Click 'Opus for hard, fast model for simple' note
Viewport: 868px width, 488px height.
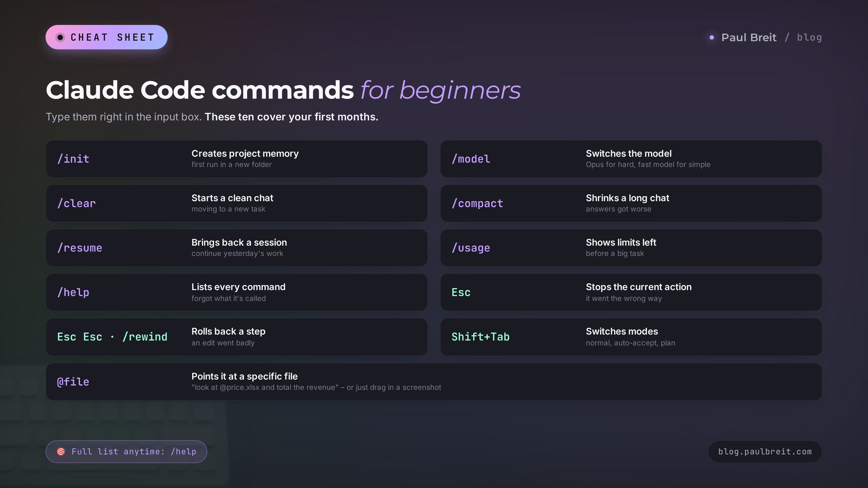[x=648, y=164]
